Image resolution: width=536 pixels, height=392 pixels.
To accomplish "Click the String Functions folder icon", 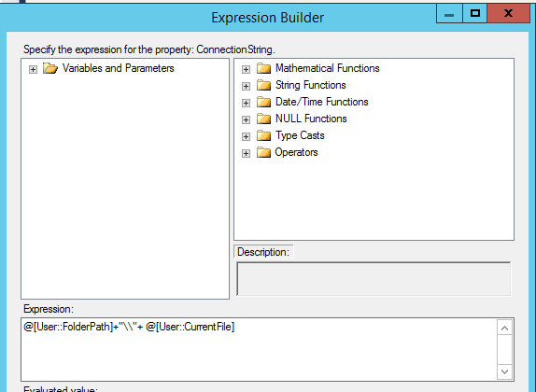I will point(263,85).
